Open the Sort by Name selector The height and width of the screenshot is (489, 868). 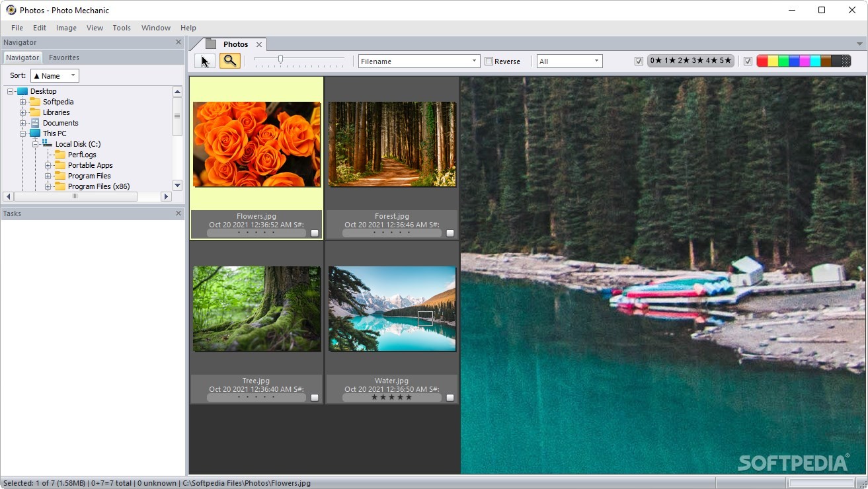pos(54,75)
